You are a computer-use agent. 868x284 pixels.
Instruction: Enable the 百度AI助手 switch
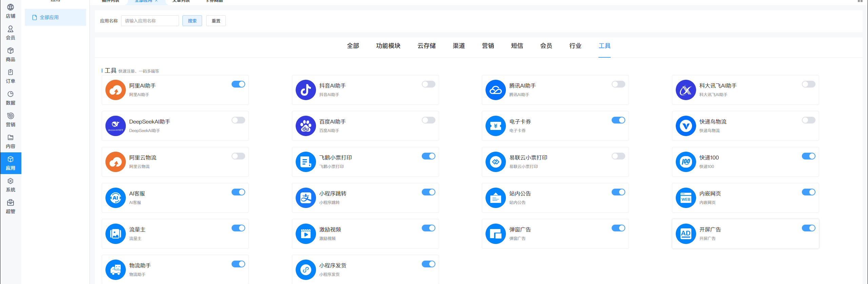[x=429, y=120]
